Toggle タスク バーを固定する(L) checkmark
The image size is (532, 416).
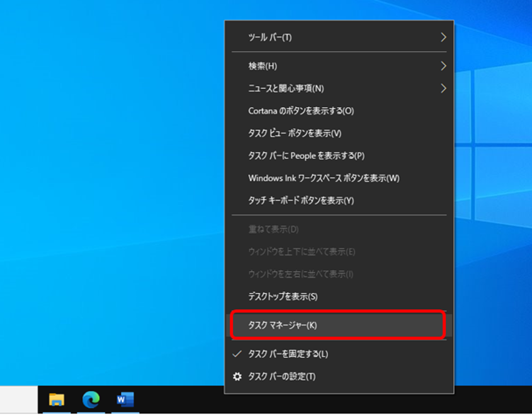(x=237, y=354)
